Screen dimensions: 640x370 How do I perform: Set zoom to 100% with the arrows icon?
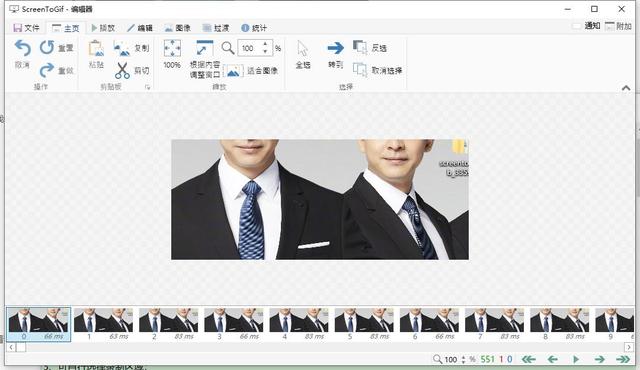tap(172, 48)
